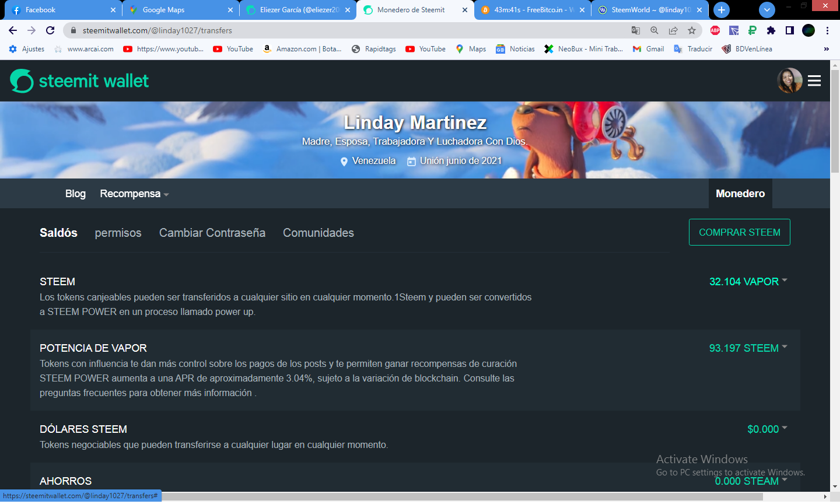
Task: Open the share page icon in address bar
Action: pyautogui.click(x=673, y=30)
